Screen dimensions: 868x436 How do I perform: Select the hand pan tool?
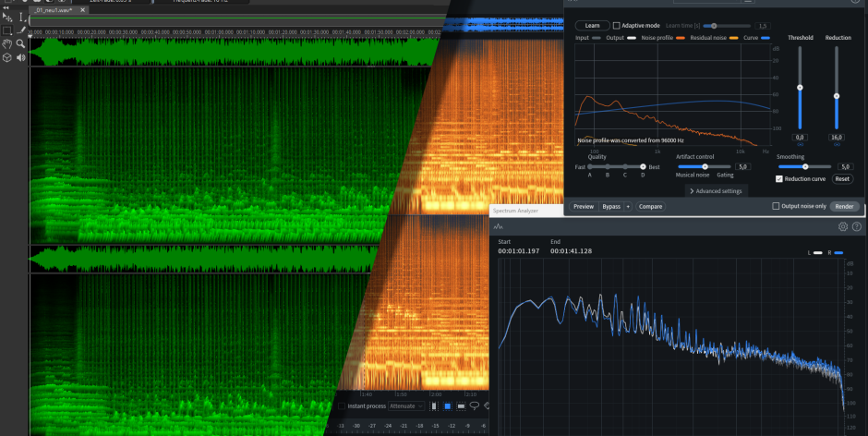pyautogui.click(x=7, y=43)
